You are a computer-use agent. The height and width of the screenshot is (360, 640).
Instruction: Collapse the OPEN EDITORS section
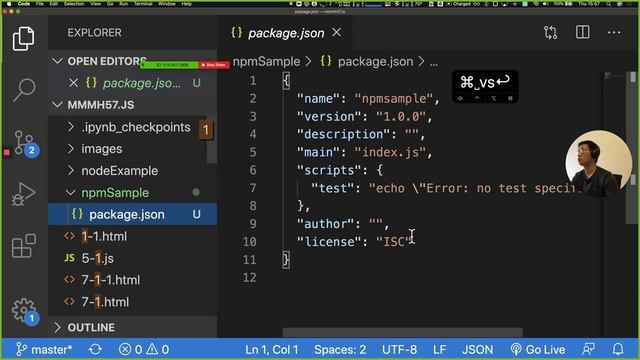[x=58, y=61]
